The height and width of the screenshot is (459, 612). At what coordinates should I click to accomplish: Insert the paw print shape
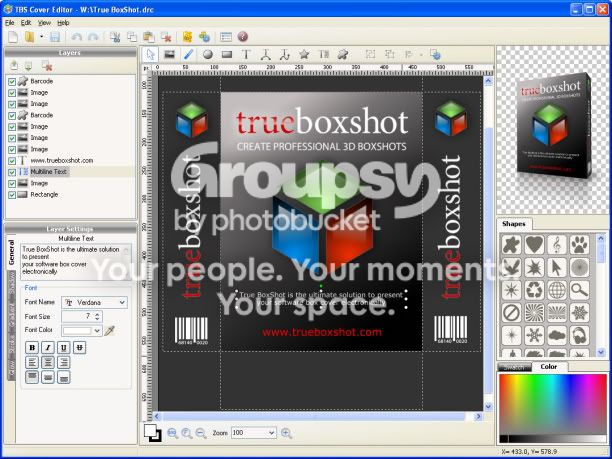pyautogui.click(x=580, y=245)
